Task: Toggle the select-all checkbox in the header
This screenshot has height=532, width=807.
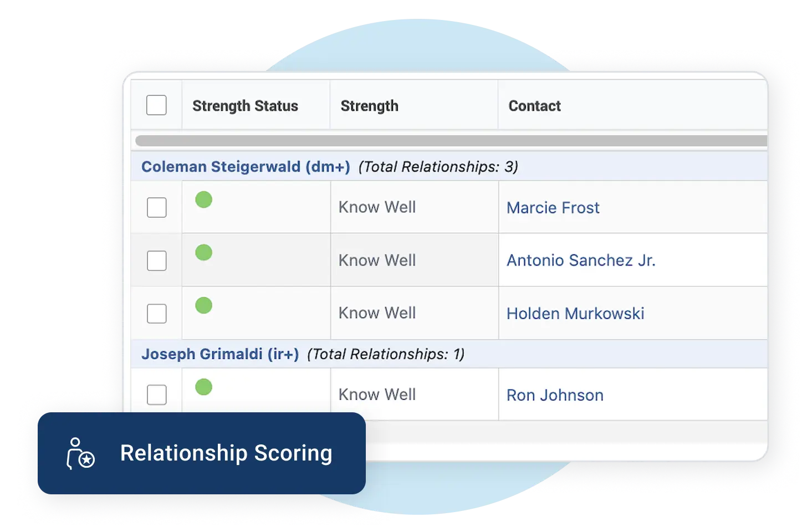Action: coord(156,105)
